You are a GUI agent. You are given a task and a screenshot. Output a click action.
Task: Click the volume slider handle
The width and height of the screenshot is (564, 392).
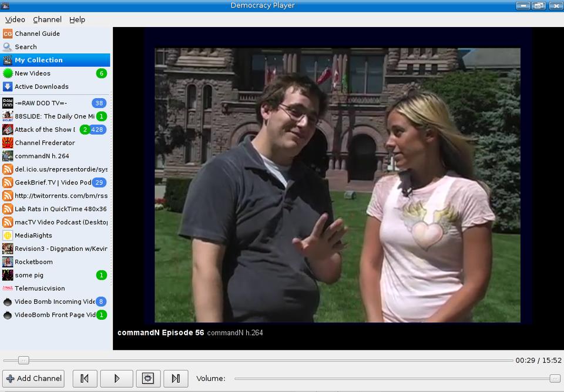click(555, 378)
